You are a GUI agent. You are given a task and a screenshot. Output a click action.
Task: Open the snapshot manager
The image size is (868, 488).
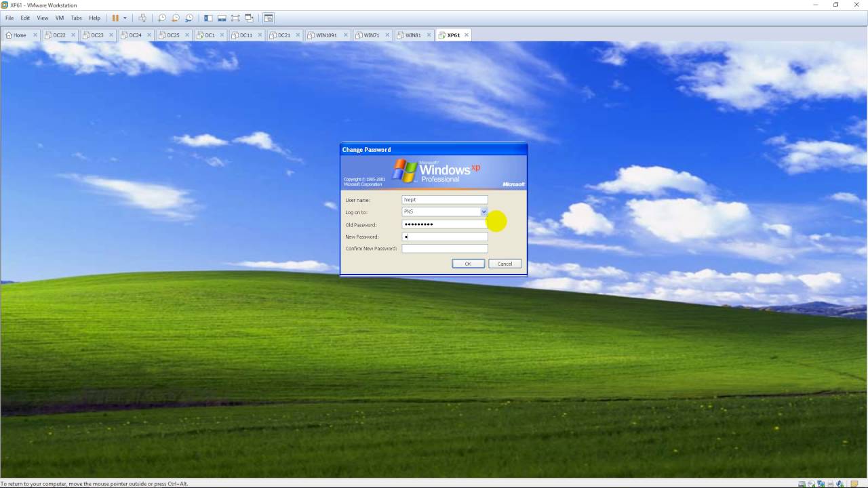click(x=189, y=18)
